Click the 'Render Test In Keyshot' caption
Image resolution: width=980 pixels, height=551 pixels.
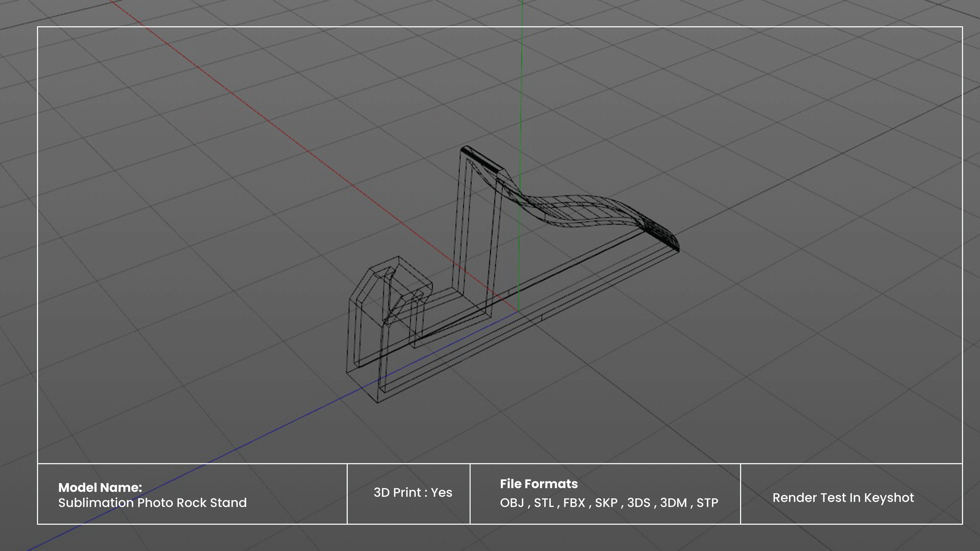(843, 498)
